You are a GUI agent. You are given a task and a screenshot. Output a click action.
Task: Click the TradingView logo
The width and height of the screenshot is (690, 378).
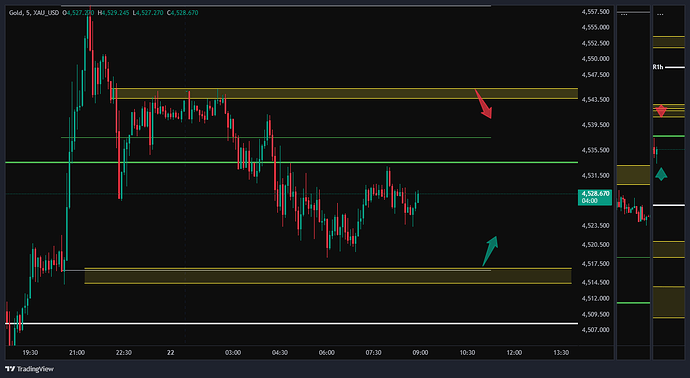(29, 369)
